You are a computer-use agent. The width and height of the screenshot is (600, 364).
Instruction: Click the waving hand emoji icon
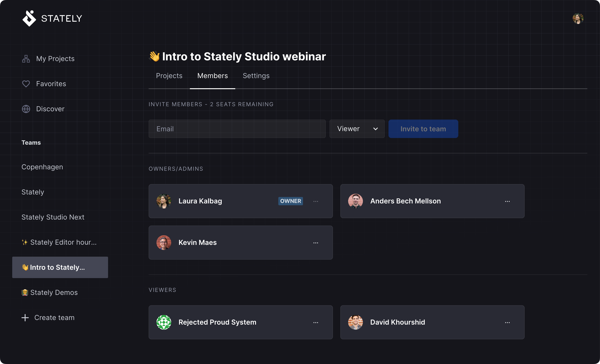(x=155, y=56)
